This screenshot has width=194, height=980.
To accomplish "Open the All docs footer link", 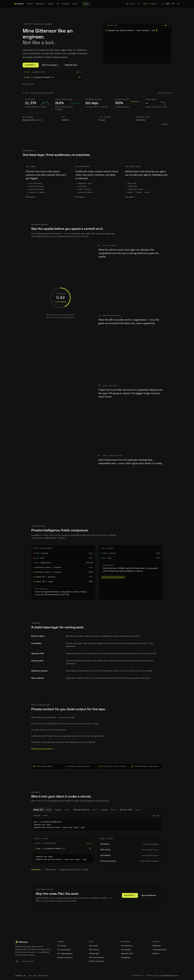I will pos(156,953).
